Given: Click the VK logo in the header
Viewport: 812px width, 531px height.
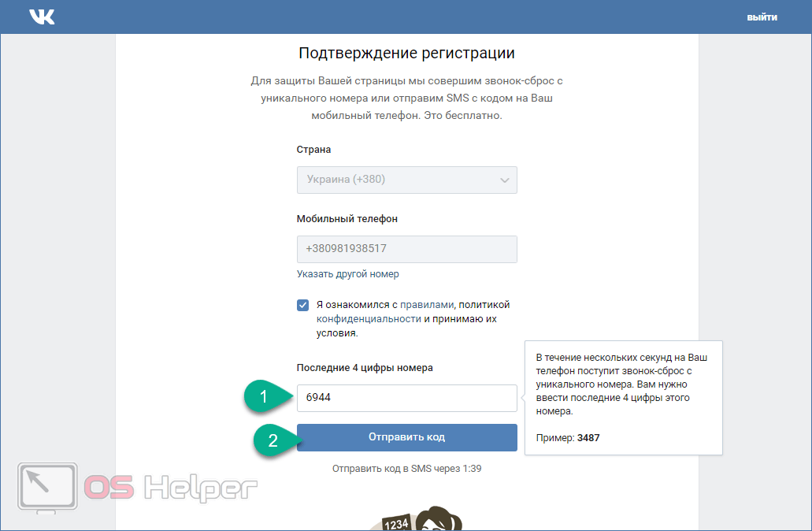Looking at the screenshot, I should pos(42,17).
